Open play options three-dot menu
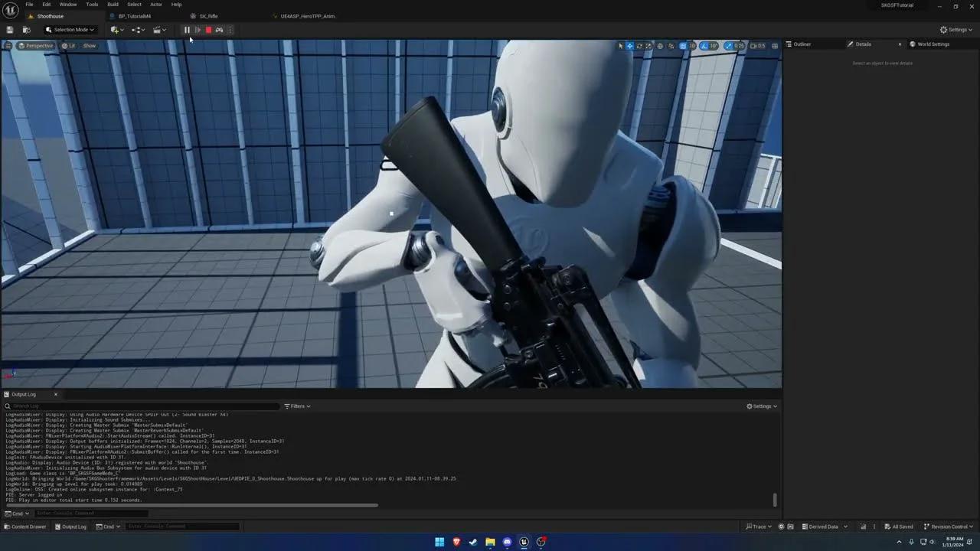 click(230, 30)
